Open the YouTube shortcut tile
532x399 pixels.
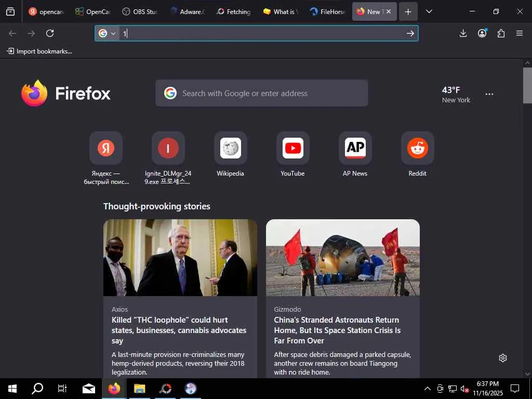tap(293, 148)
